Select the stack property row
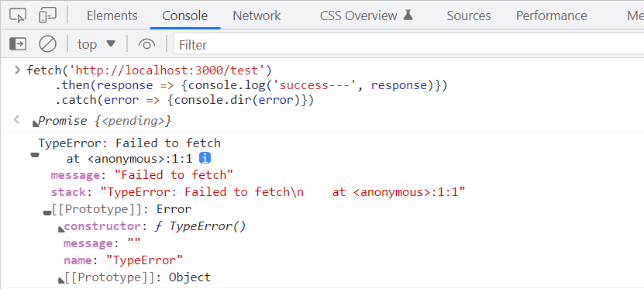644x289 pixels. [258, 192]
